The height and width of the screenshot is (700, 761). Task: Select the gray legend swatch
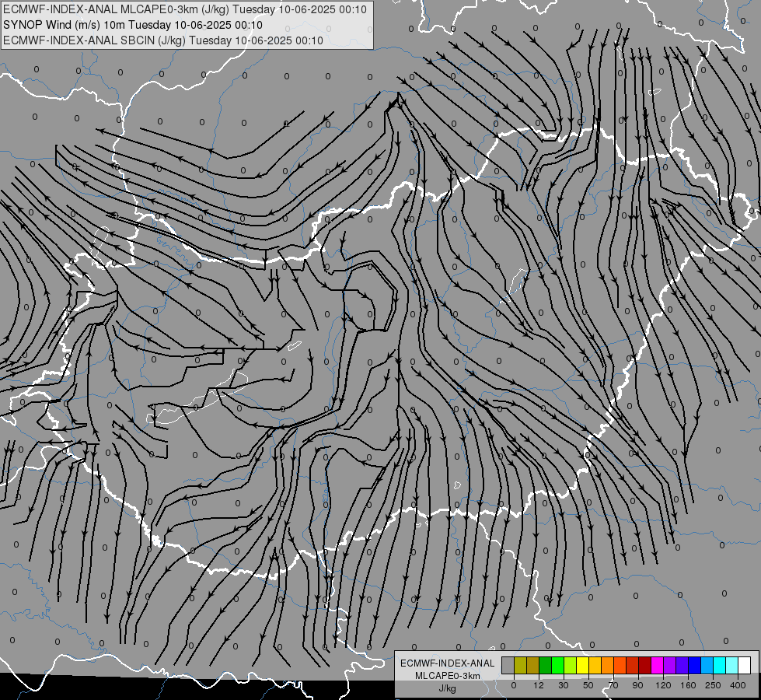[508, 665]
